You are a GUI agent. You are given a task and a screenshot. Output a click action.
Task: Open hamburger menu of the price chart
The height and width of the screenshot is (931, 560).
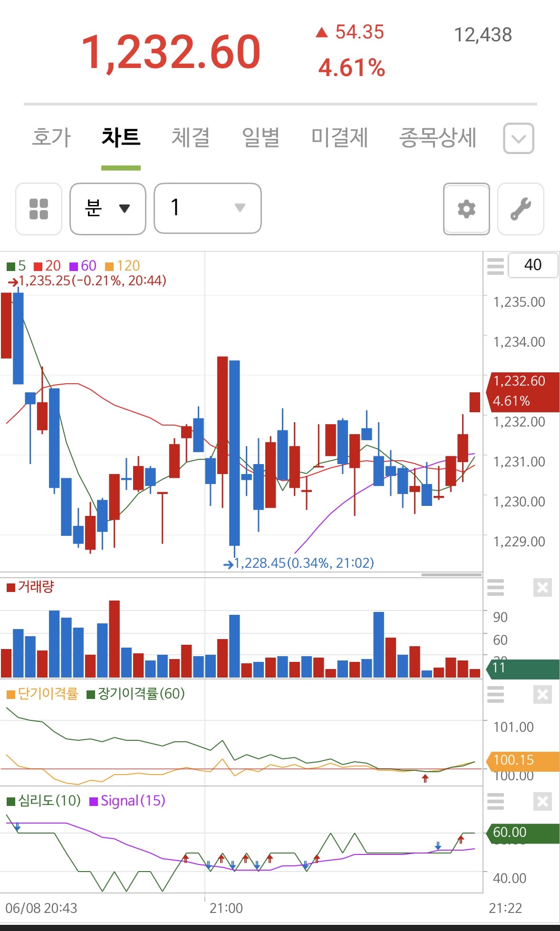[495, 266]
